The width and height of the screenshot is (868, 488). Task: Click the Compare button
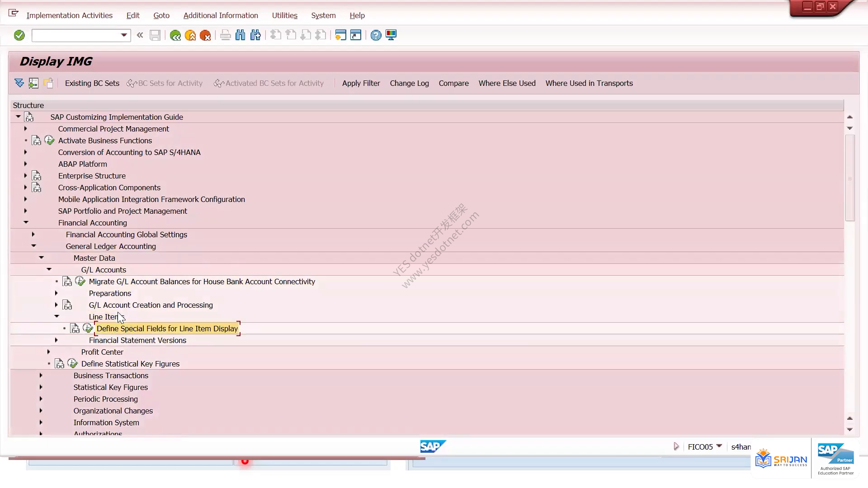click(453, 83)
